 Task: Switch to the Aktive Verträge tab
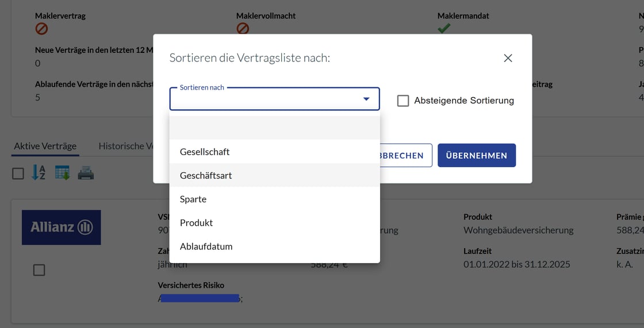[45, 146]
